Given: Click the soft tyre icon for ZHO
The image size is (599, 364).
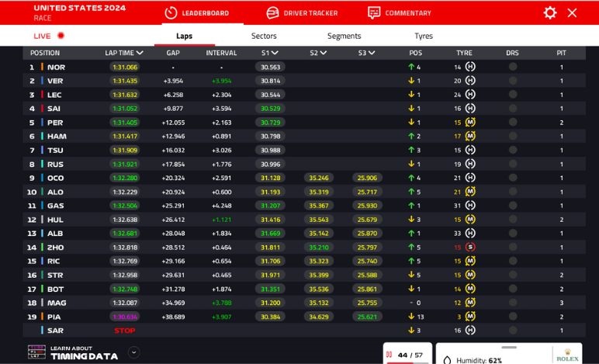Looking at the screenshot, I should 470,248.
